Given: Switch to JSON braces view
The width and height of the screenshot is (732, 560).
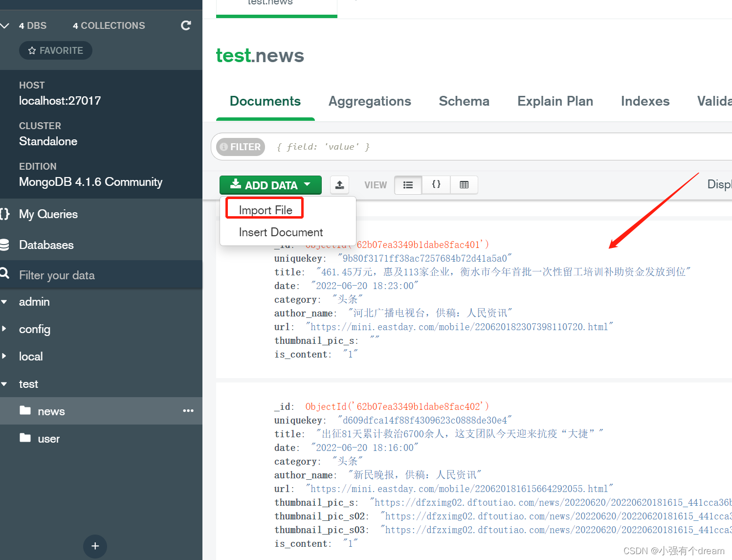Looking at the screenshot, I should point(436,185).
